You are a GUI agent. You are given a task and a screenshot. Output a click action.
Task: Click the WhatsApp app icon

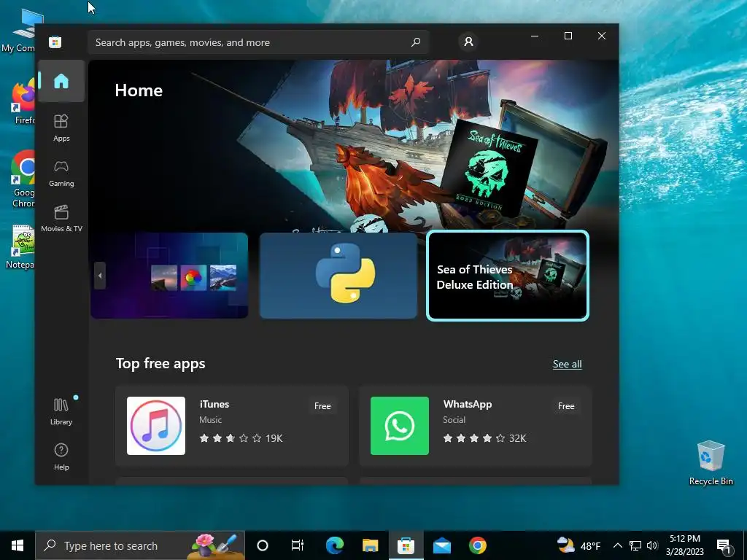click(400, 426)
